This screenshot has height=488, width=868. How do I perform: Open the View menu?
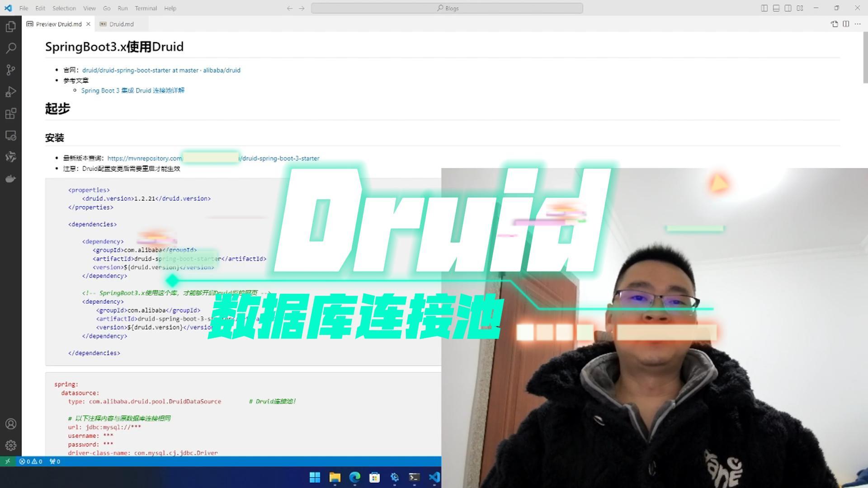click(90, 8)
